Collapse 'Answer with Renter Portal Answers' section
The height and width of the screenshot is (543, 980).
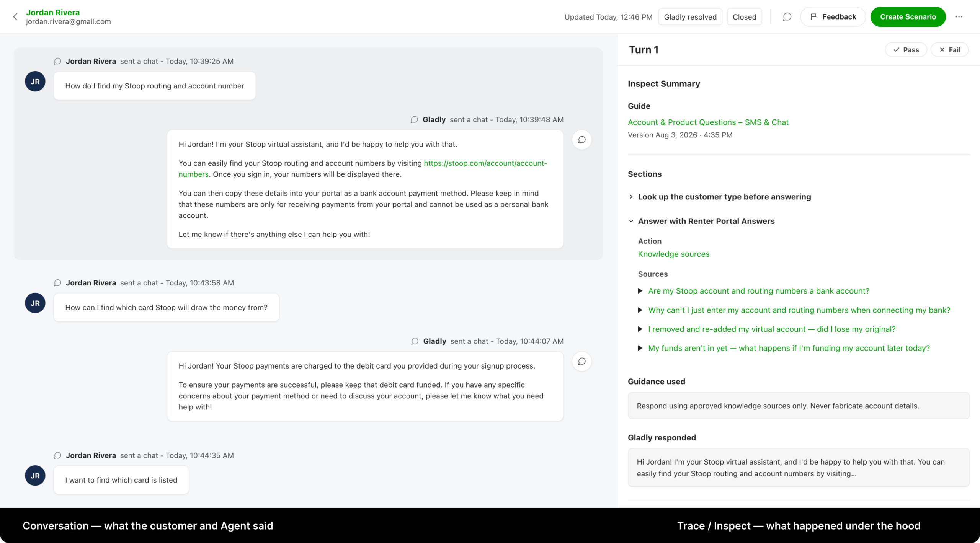(x=631, y=221)
